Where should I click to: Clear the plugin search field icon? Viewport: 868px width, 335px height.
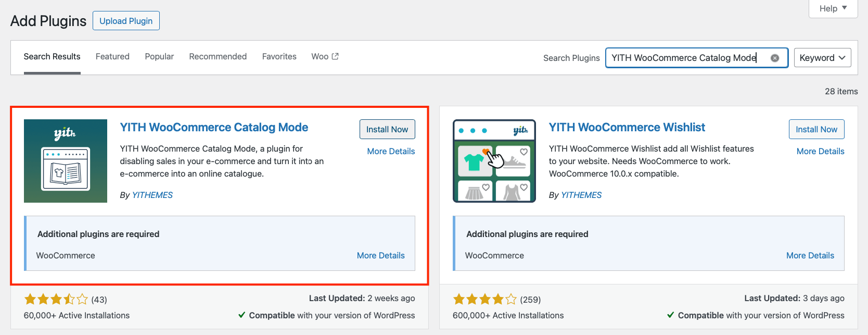point(775,58)
